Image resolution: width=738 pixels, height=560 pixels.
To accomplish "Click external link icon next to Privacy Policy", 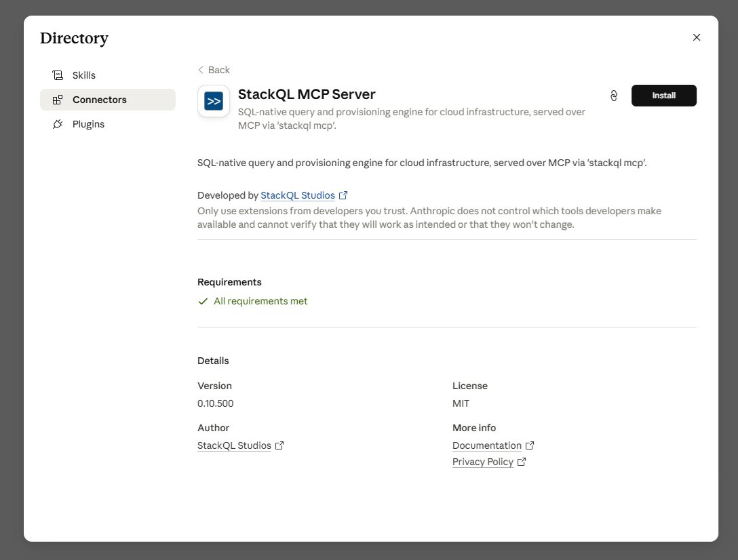I will [x=522, y=462].
